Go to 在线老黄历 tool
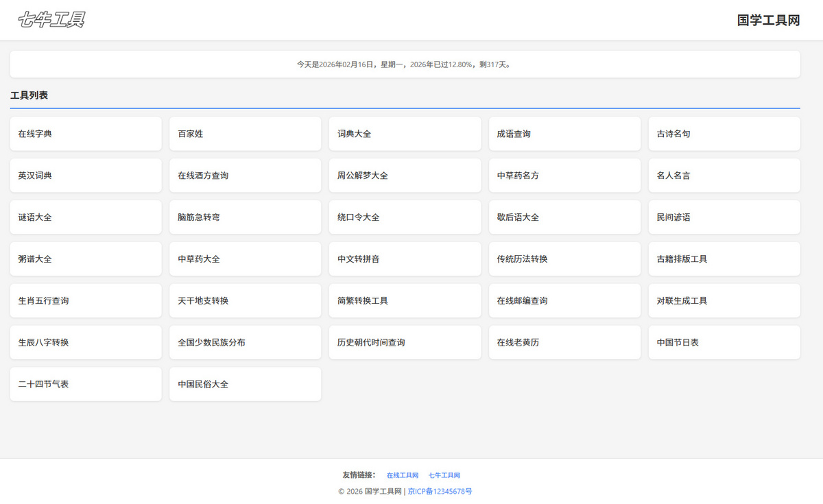This screenshot has height=504, width=823. coord(564,342)
